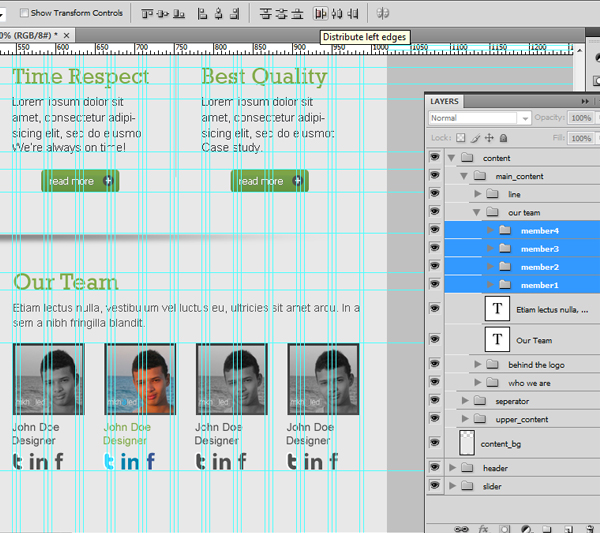Image resolution: width=600 pixels, height=533 pixels.
Task: Open the Normal blend mode dropdown
Action: (x=479, y=118)
